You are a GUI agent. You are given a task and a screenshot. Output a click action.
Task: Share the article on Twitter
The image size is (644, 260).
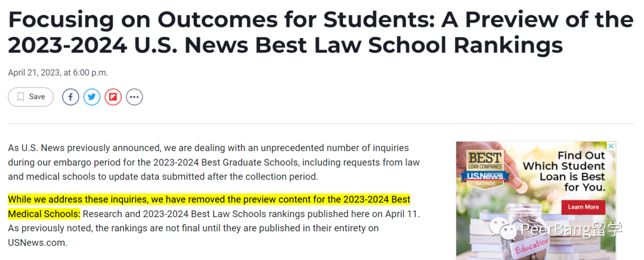click(92, 97)
